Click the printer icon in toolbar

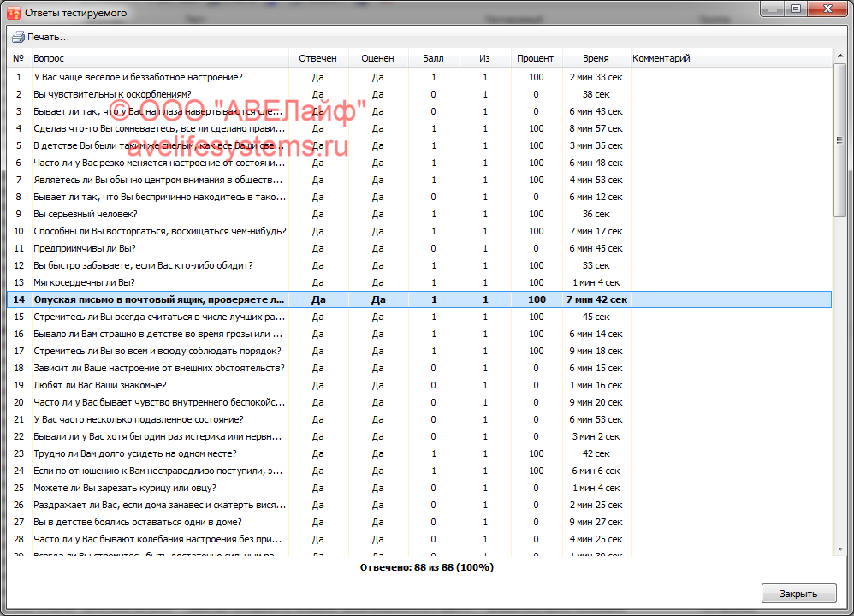click(x=18, y=37)
